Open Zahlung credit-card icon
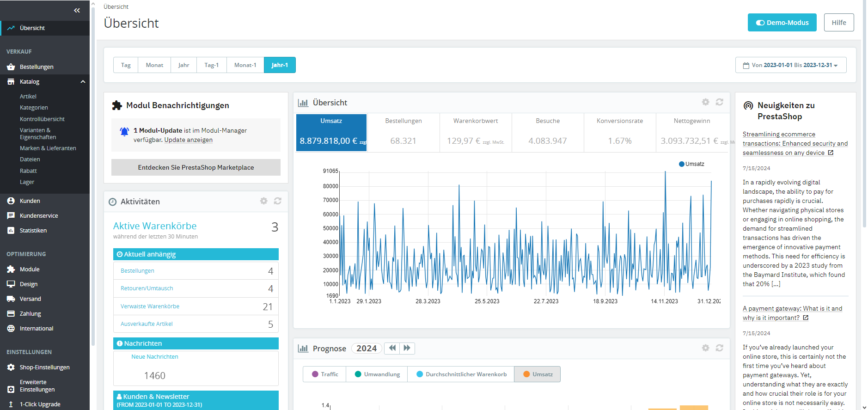 pos(11,314)
